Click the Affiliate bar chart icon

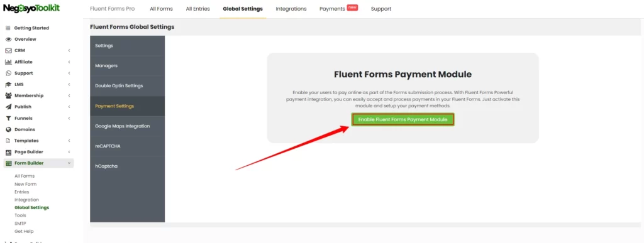[x=8, y=62]
